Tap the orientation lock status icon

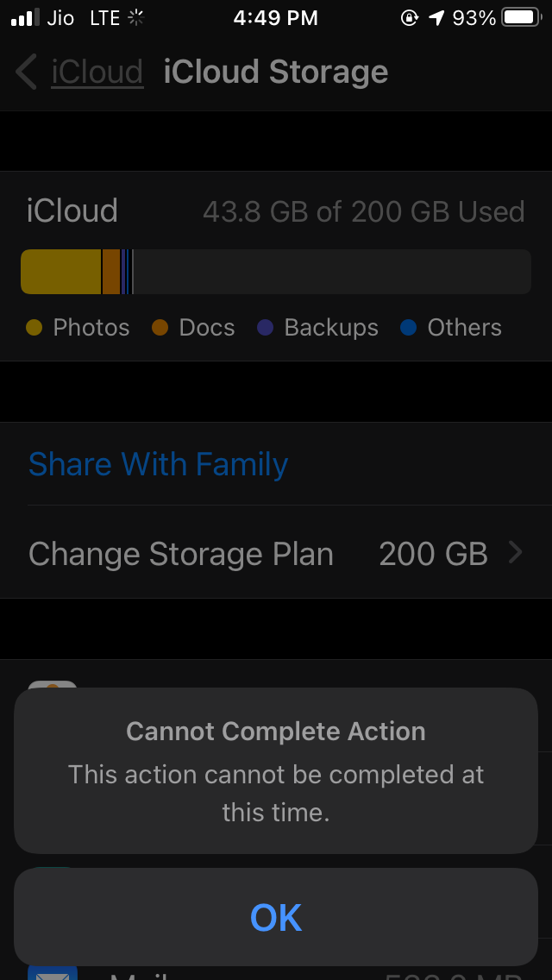[x=409, y=17]
